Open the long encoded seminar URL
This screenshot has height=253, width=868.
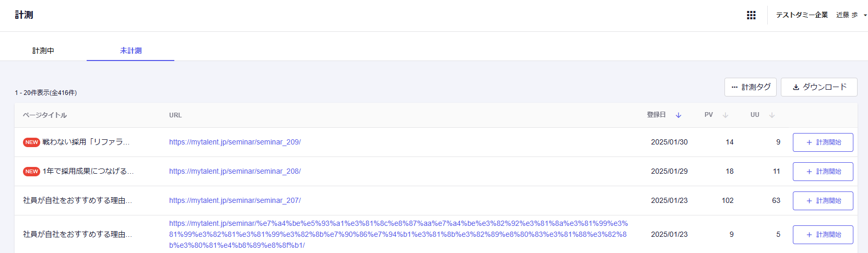pos(398,234)
